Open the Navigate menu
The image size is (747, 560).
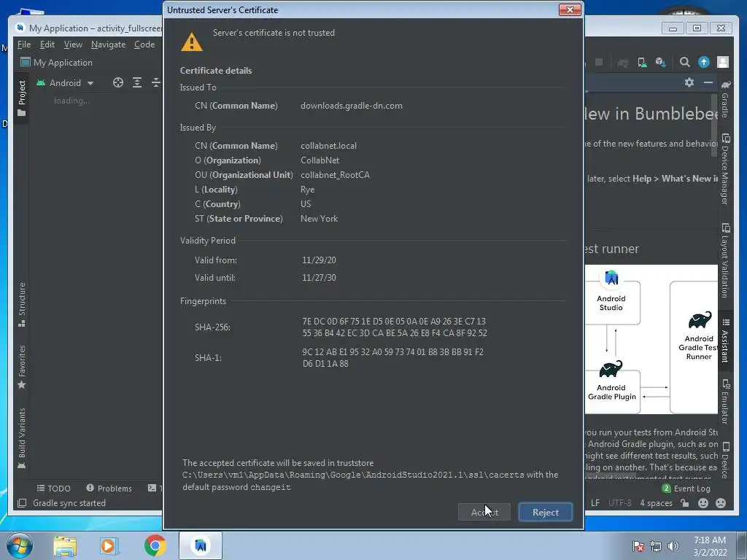pyautogui.click(x=108, y=44)
